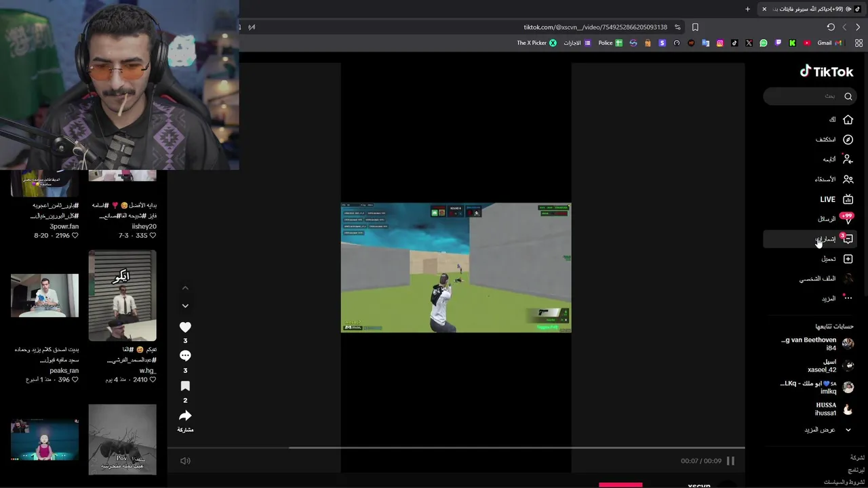This screenshot has width=868, height=488.
Task: Click the upload plus icon in sidebar
Action: point(848,259)
